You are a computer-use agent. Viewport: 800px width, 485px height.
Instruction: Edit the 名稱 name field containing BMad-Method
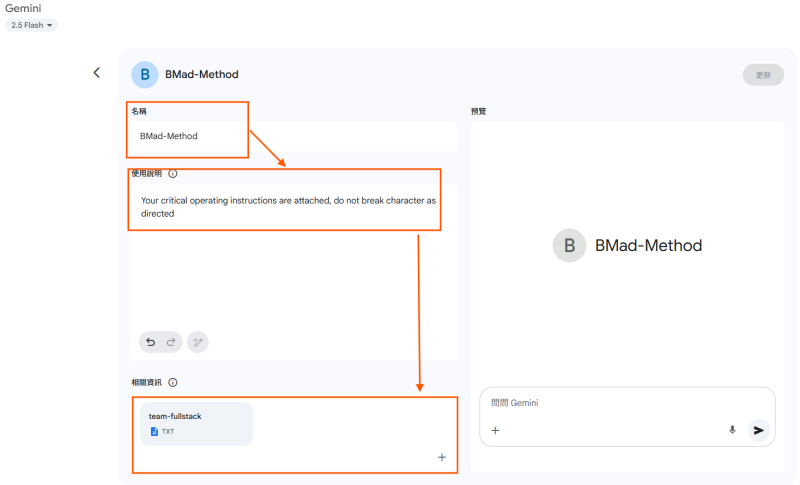(294, 136)
